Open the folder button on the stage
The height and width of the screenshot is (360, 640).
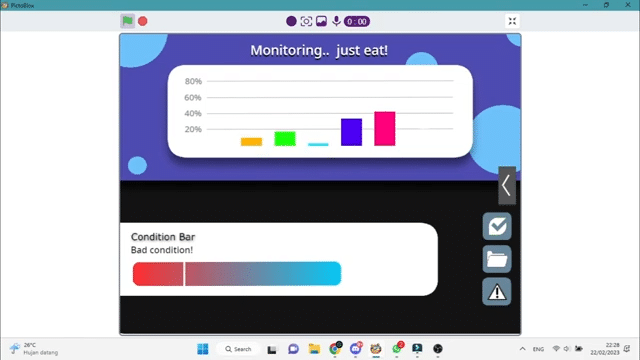497,259
